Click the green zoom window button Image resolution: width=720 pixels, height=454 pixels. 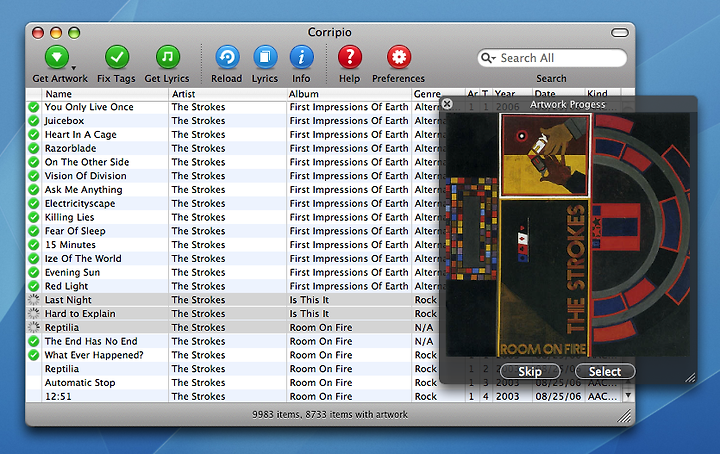tap(74, 33)
